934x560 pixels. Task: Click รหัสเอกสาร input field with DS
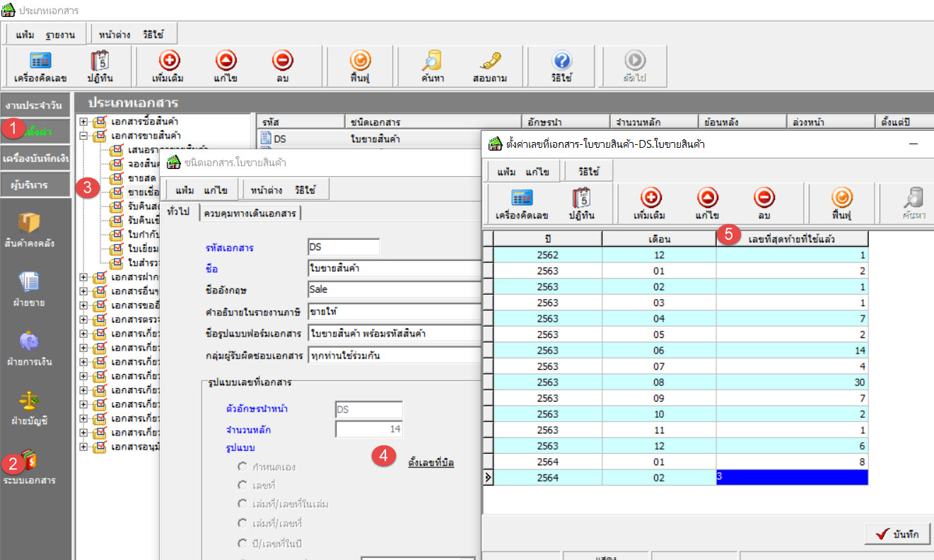click(344, 247)
